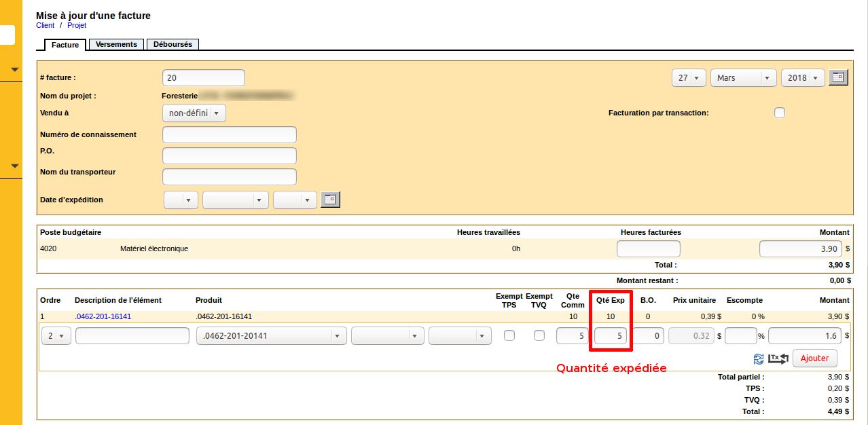Screen dimensions: 868x425
Task: Open the Mars month dropdown
Action: (742, 77)
